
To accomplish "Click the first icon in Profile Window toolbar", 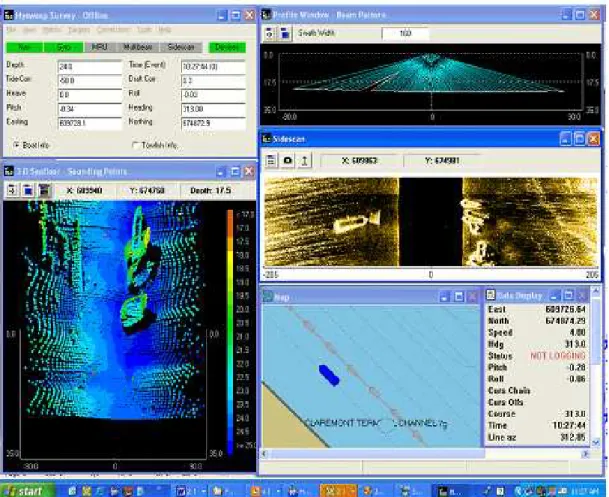I will 270,34.
